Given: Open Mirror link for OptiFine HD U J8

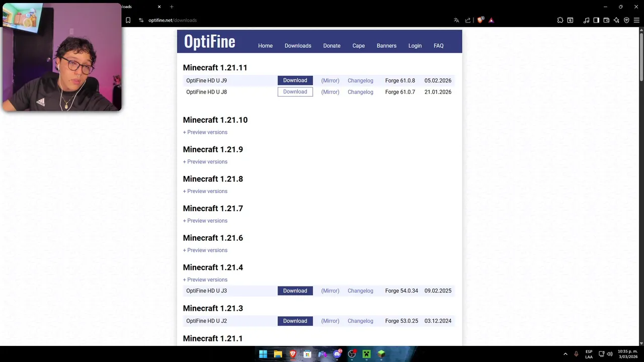Looking at the screenshot, I should coord(330,92).
